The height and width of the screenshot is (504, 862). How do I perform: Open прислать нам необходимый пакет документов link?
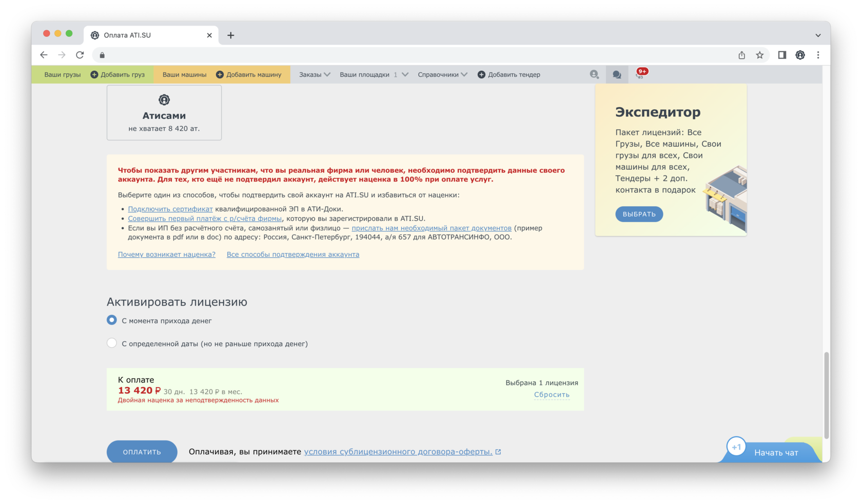[x=432, y=228]
